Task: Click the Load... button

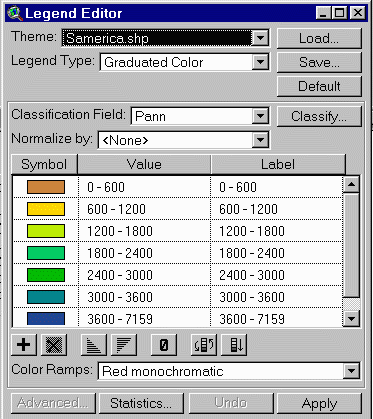Action: pos(319,38)
